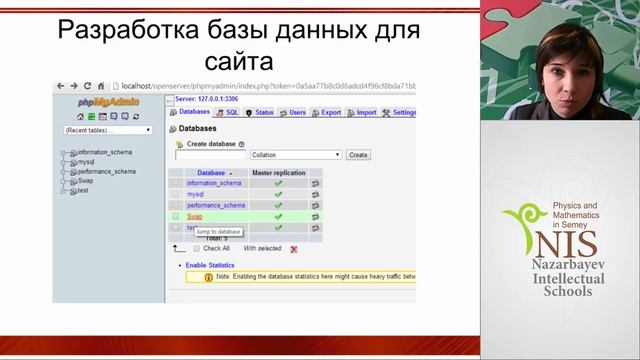Drop selected databases with red X icon
Screen dimensions: 640x360
(x=293, y=249)
